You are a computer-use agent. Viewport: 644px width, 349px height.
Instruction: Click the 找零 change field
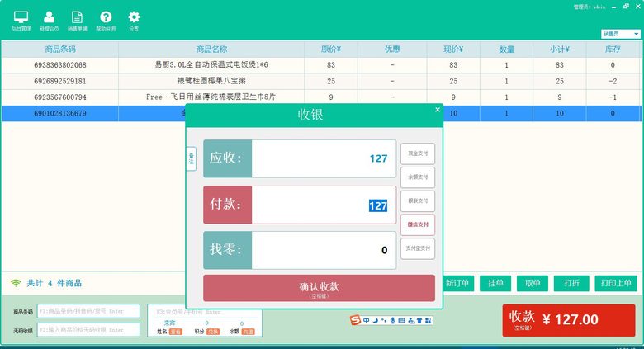click(324, 250)
